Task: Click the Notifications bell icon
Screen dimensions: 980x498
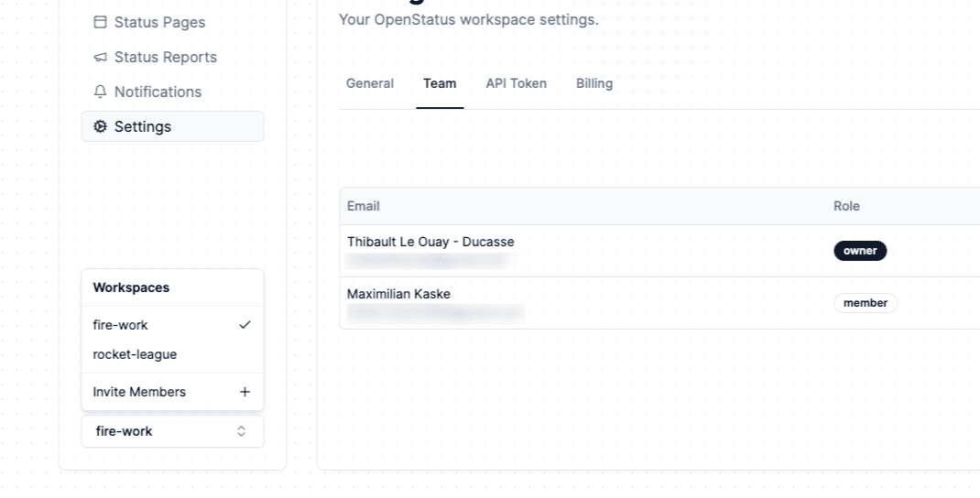Action: [101, 92]
